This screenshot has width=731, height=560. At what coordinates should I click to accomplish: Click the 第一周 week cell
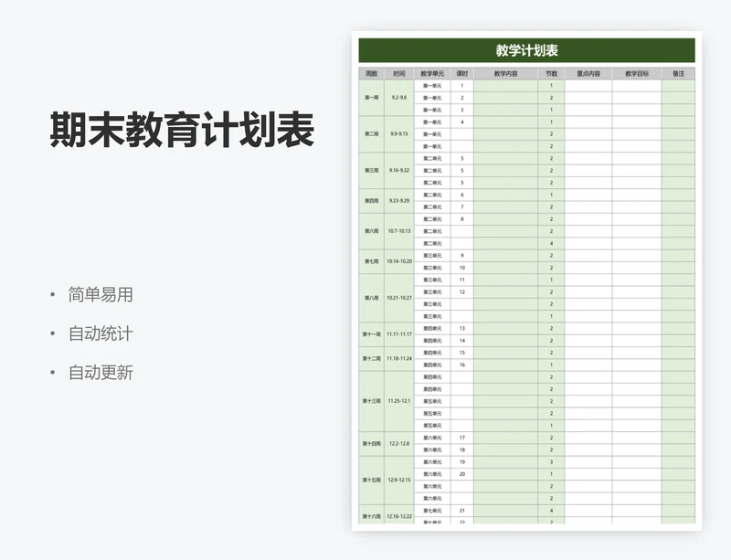(372, 98)
